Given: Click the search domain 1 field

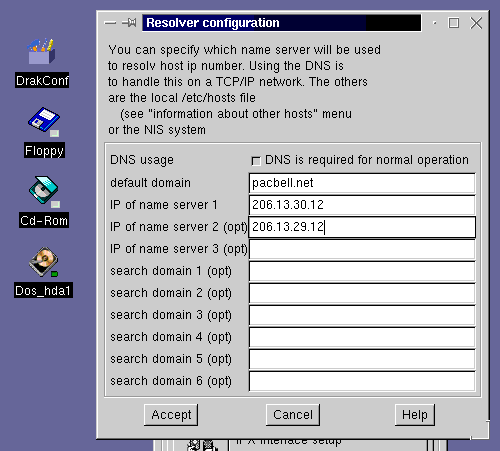Looking at the screenshot, I should pos(362,271).
